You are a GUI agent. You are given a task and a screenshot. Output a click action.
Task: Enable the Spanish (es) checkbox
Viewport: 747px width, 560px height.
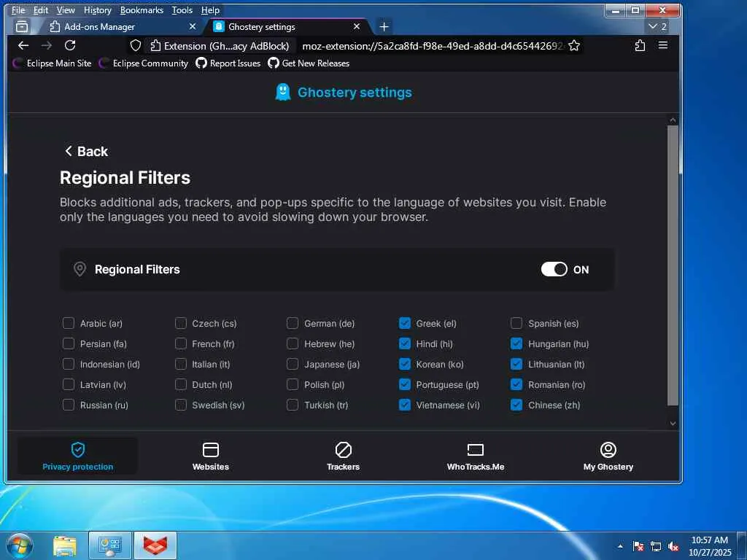click(516, 323)
